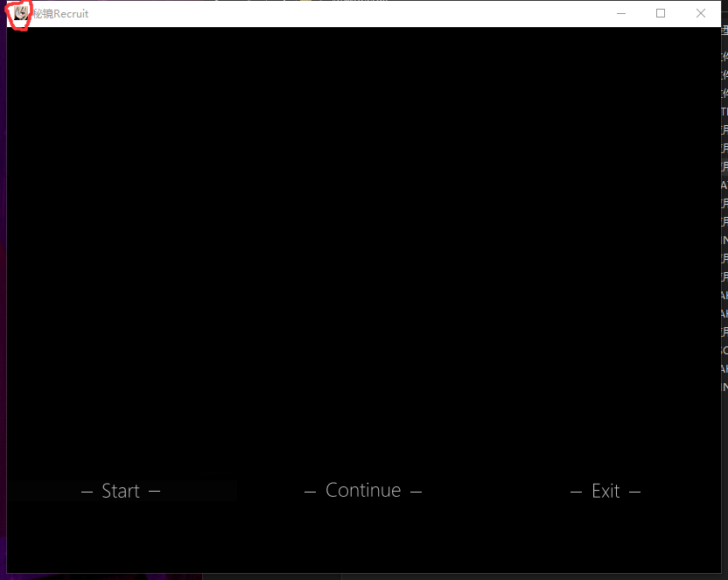Maximize the 秘镜Recruit window

coord(661,13)
